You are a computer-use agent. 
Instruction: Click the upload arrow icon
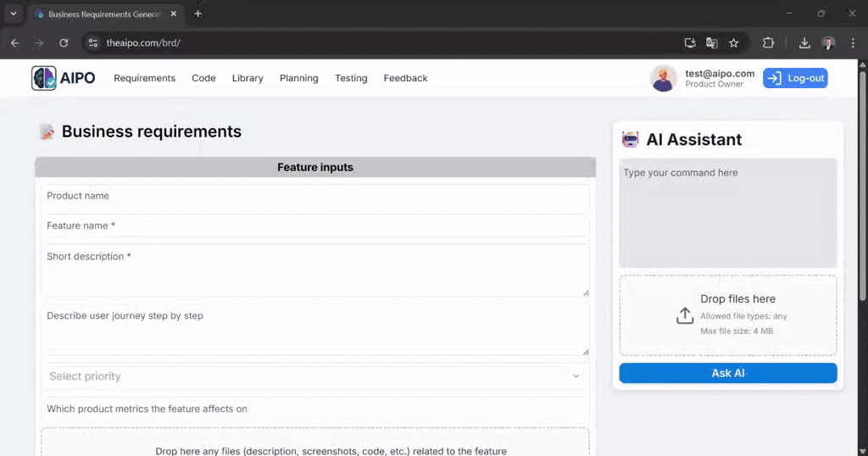[685, 315]
